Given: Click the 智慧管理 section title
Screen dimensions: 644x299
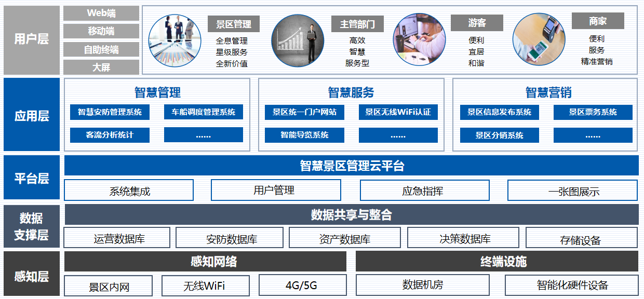Looking at the screenshot, I should click(157, 92).
